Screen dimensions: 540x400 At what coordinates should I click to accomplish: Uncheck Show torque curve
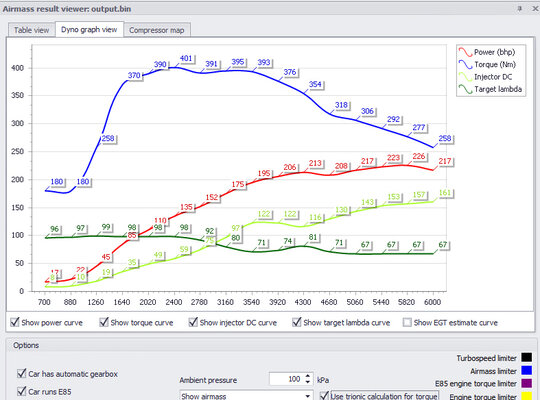tap(104, 322)
